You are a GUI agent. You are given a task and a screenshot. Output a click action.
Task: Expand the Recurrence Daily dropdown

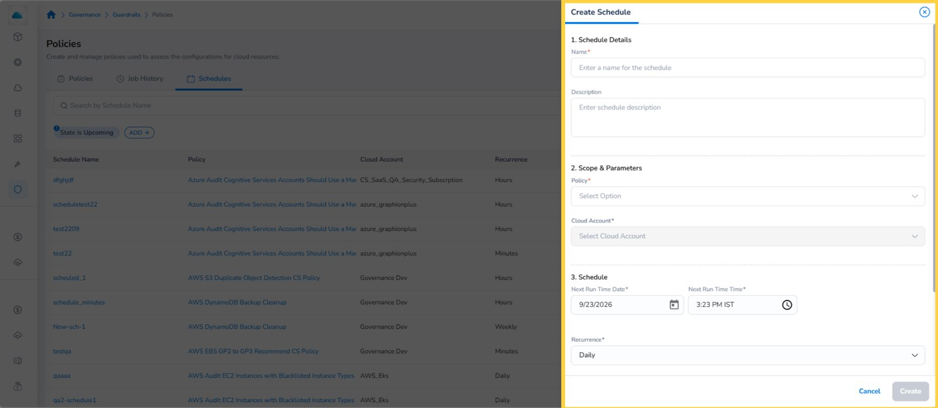click(748, 355)
